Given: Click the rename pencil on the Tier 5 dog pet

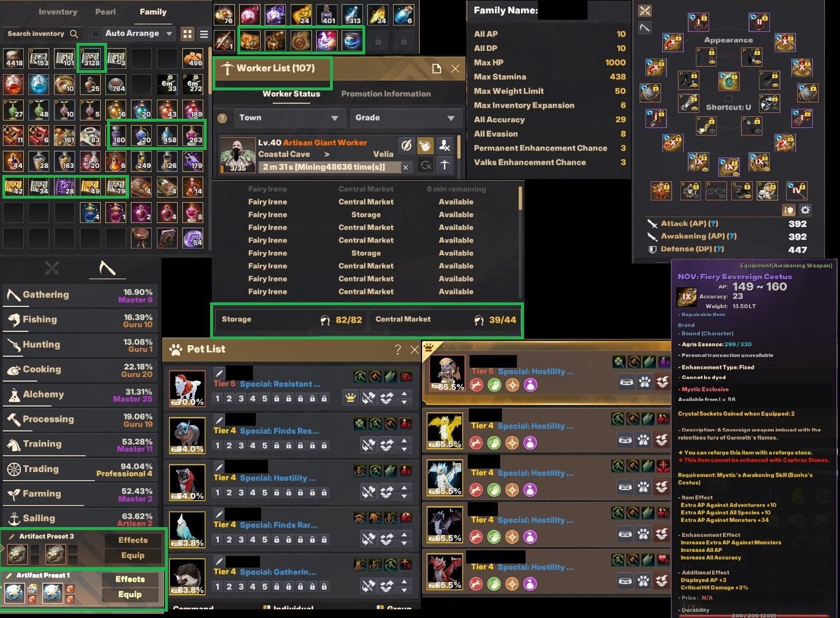Looking at the screenshot, I should (x=219, y=372).
